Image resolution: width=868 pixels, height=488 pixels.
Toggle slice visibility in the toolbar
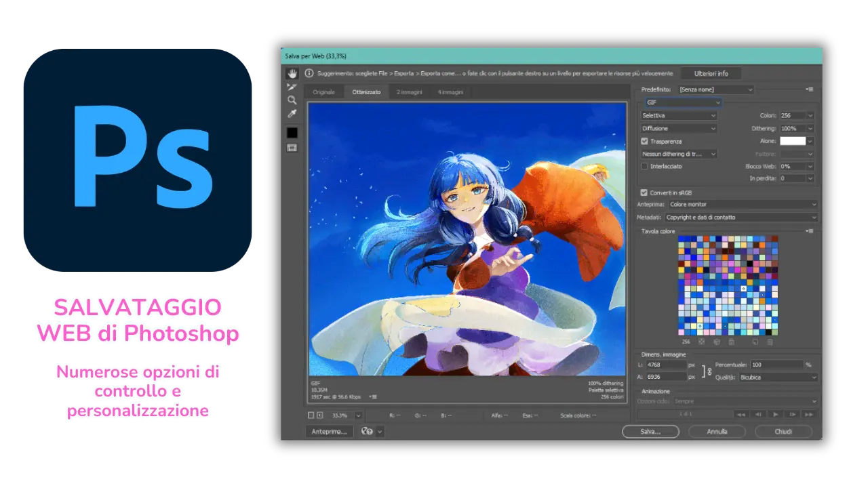click(x=292, y=148)
